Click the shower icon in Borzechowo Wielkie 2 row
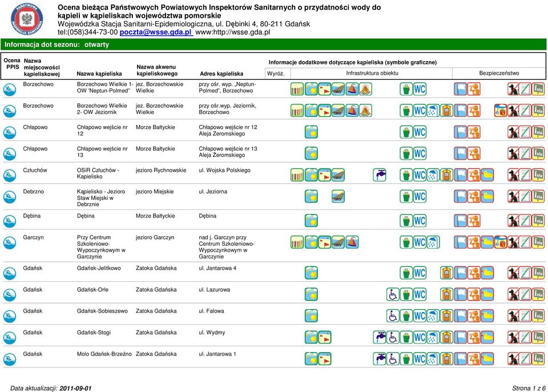The image size is (548, 392). pyautogui.click(x=433, y=111)
